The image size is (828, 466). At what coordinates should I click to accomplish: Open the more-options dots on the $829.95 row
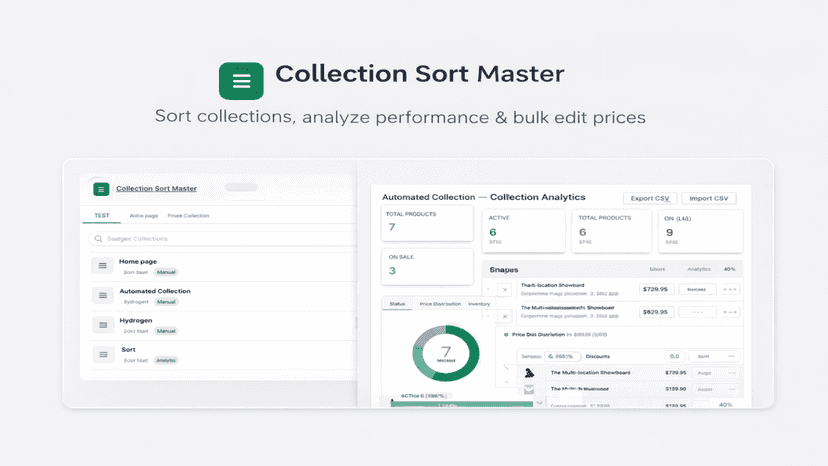(730, 312)
